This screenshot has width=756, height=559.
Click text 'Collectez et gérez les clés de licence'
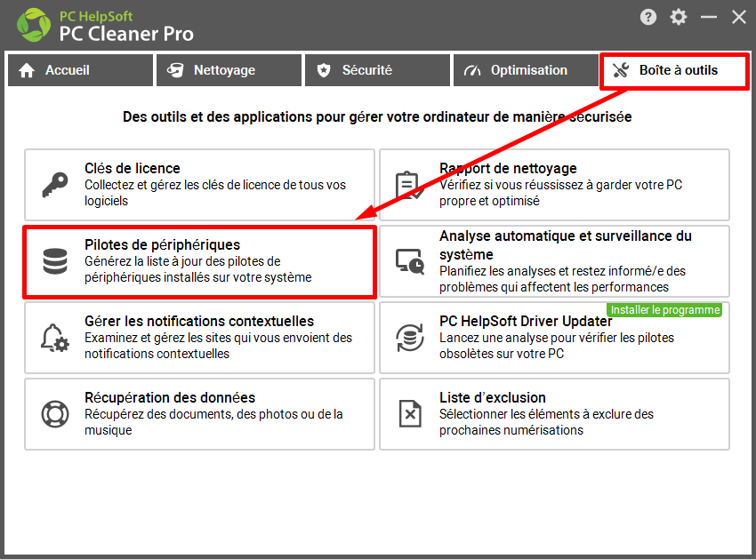(x=215, y=193)
